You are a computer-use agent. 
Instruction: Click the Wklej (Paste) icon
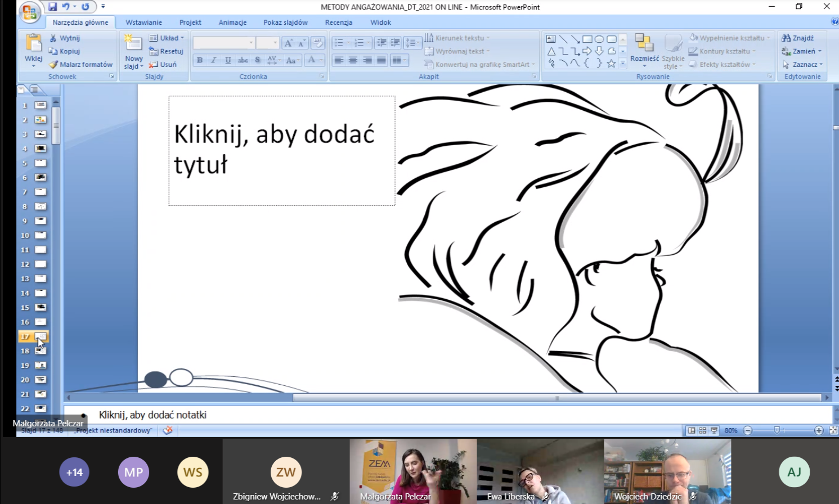(33, 44)
